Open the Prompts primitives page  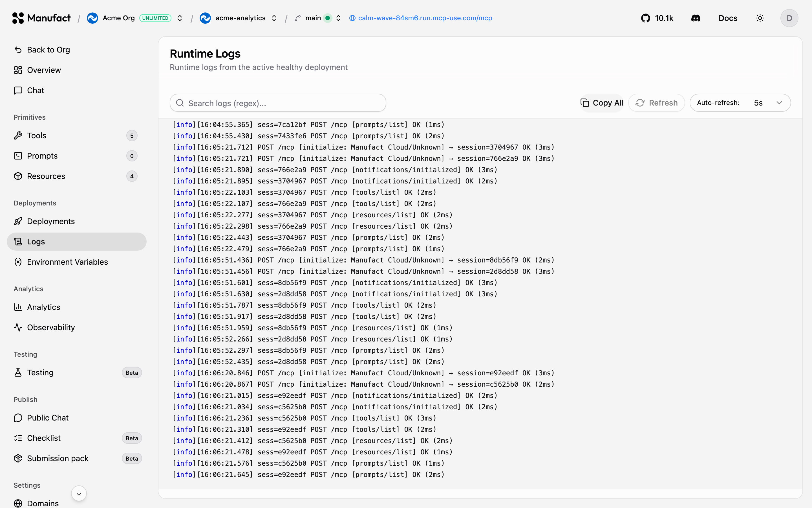tap(76, 156)
